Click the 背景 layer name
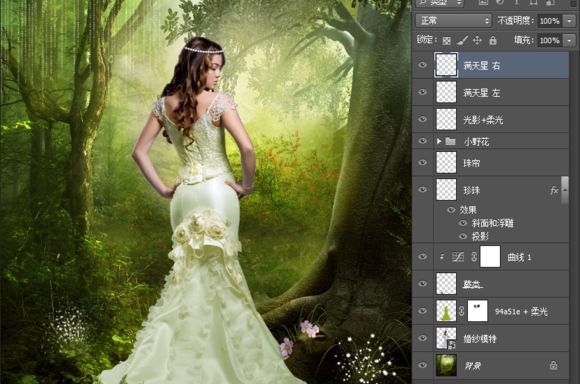The width and height of the screenshot is (580, 384). (x=473, y=366)
